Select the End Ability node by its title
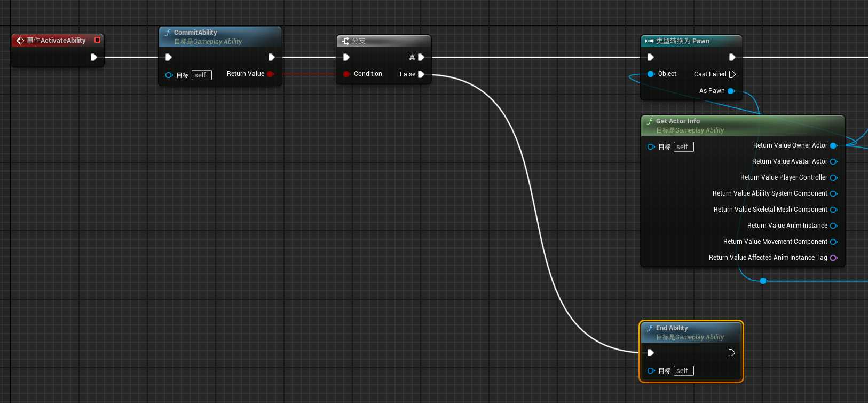The image size is (868, 403). (x=672, y=328)
